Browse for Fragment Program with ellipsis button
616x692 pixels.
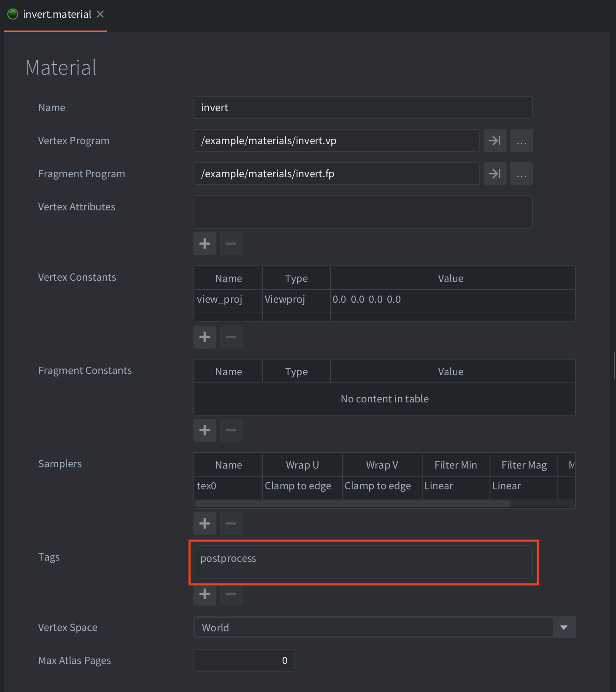coord(521,173)
